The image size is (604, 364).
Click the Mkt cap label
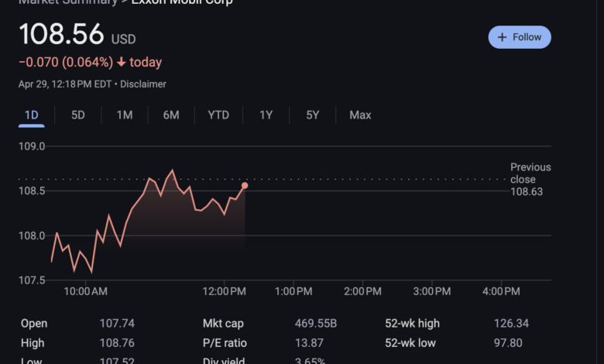pos(223,323)
